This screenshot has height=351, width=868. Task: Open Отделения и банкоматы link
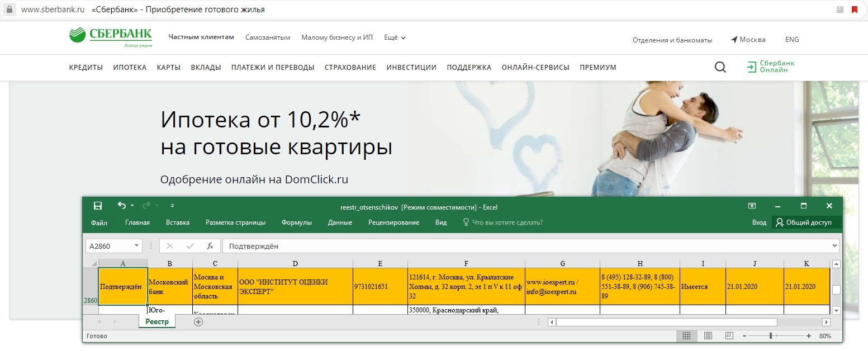click(672, 40)
